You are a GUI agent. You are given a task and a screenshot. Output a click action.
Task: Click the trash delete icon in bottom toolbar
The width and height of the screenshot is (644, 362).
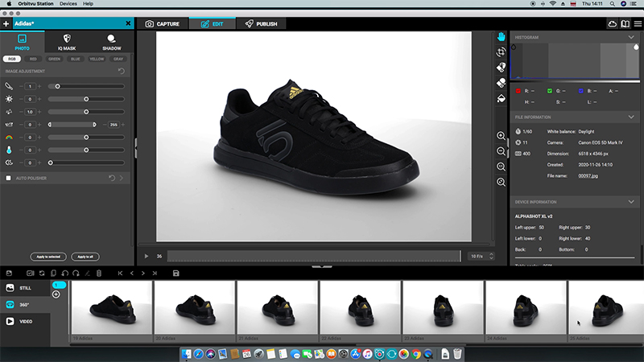99,274
